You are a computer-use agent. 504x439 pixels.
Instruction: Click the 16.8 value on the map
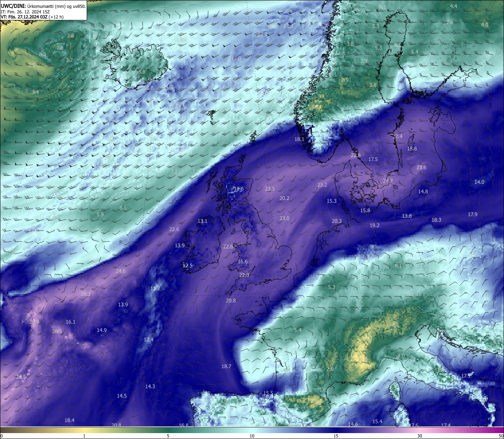pyautogui.click(x=183, y=425)
